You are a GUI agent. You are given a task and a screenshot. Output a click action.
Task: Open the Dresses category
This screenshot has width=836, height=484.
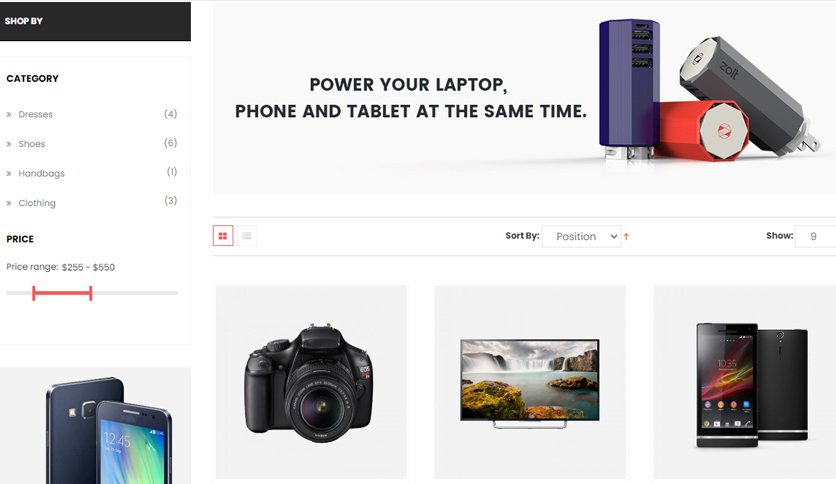36,114
